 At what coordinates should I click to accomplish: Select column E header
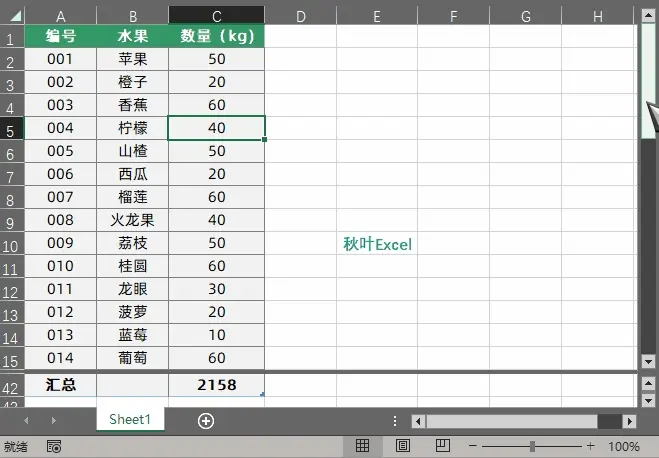(377, 16)
